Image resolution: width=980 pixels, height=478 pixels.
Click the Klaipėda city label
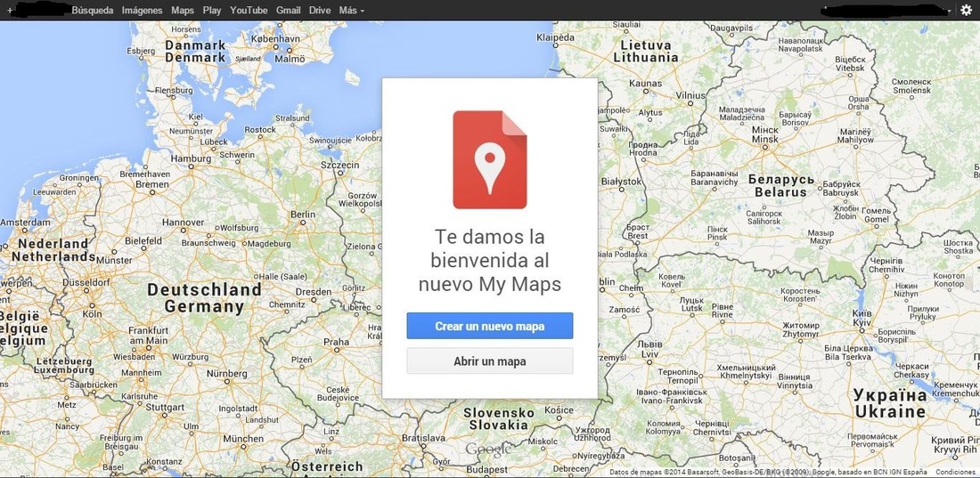[555, 37]
